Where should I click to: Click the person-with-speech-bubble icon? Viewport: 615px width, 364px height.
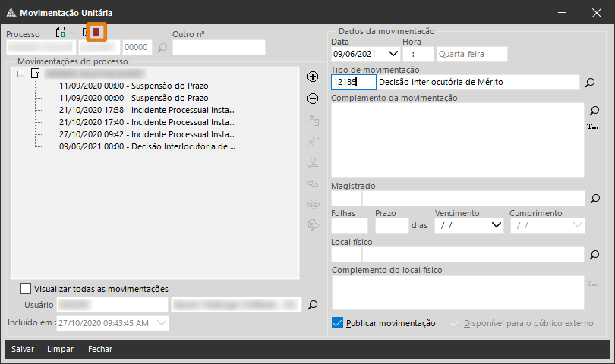313,142
